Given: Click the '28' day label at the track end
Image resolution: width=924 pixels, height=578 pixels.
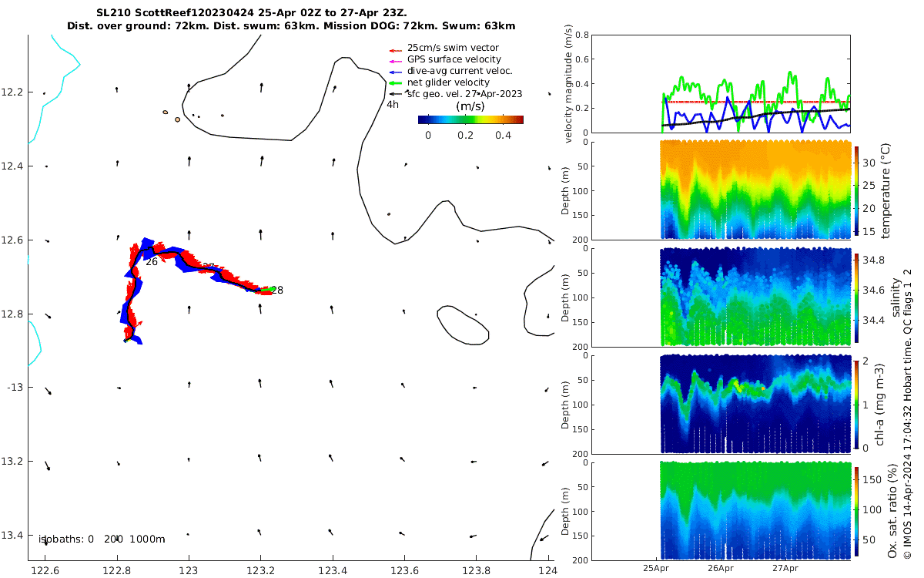Looking at the screenshot, I should coord(277,291).
